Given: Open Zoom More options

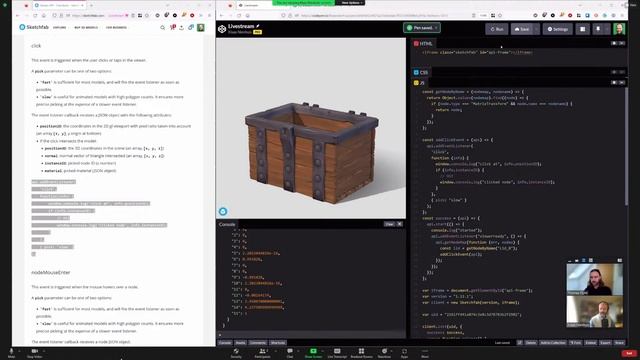Looking at the screenshot, I should (425, 353).
